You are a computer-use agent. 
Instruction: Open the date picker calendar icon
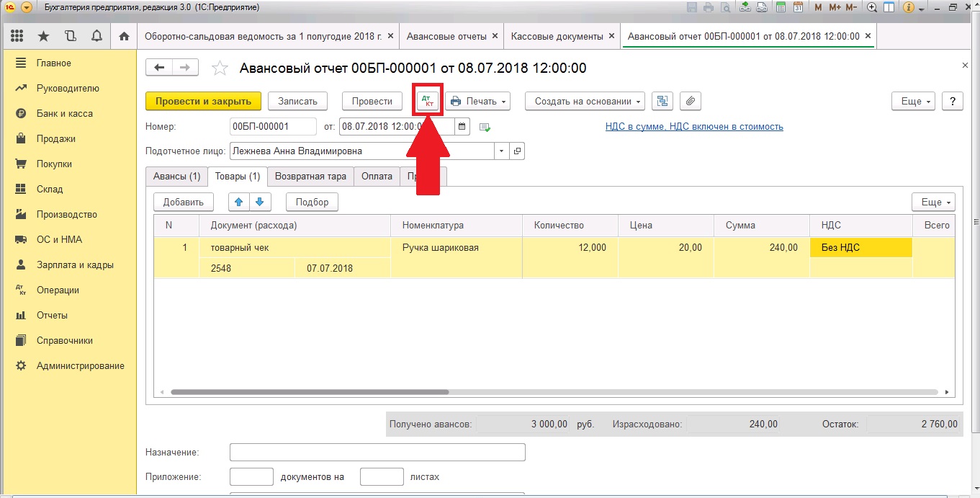pyautogui.click(x=462, y=127)
